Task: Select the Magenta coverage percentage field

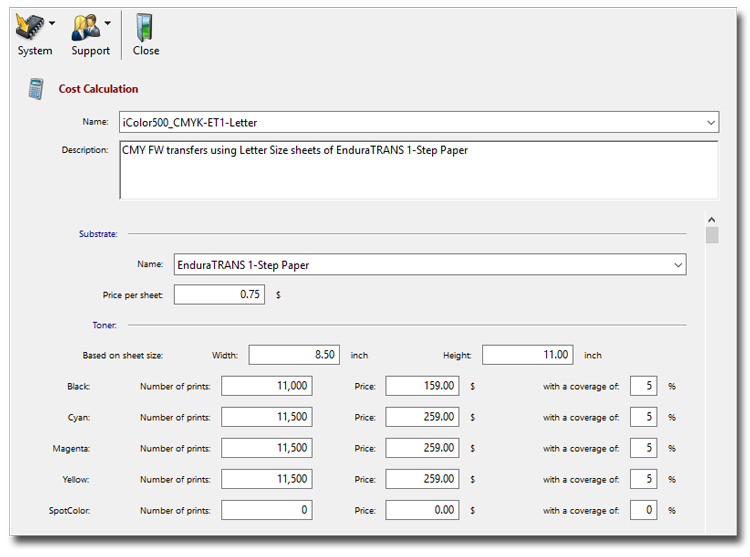Action: 644,448
